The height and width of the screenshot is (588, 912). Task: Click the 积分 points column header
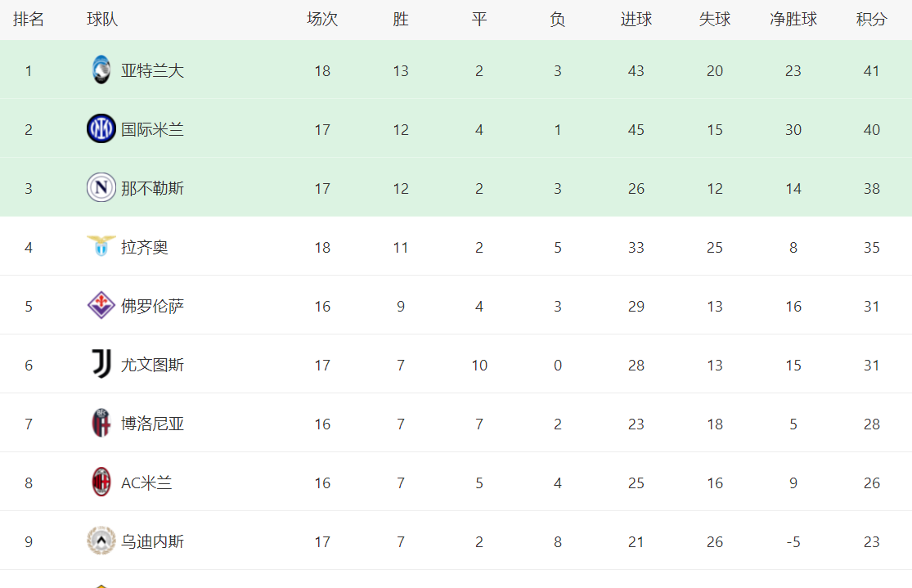871,20
